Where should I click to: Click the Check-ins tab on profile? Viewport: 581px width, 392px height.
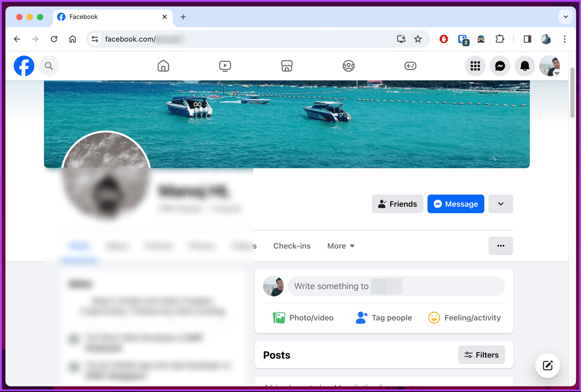point(292,246)
